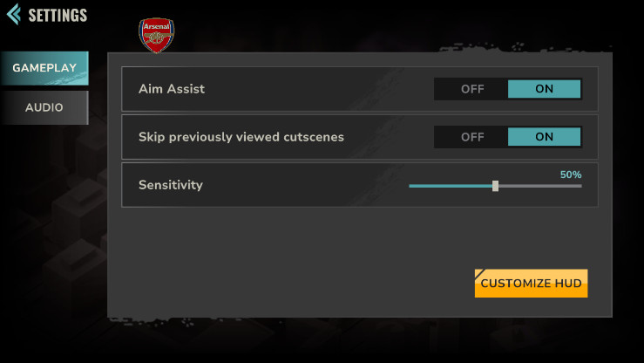Click the unfilled right part of Sensitivity slider
Image resolution: width=644 pixels, height=363 pixels.
[x=540, y=186]
